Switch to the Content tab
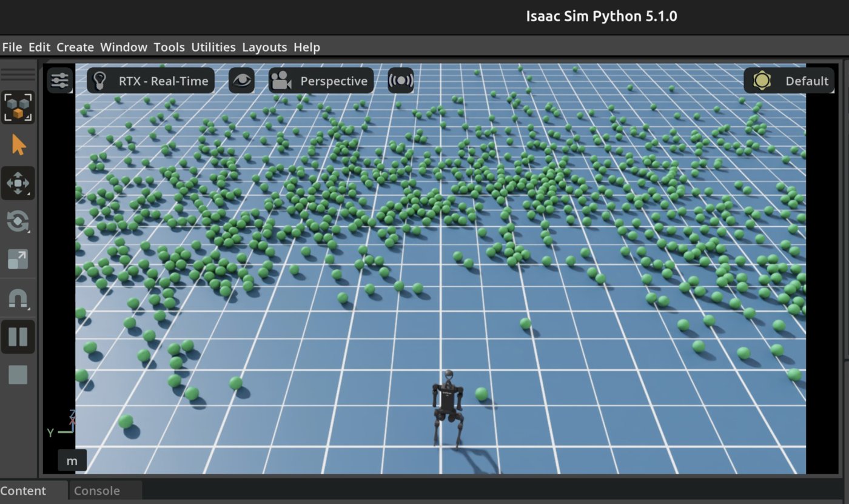849x504 pixels. click(24, 491)
